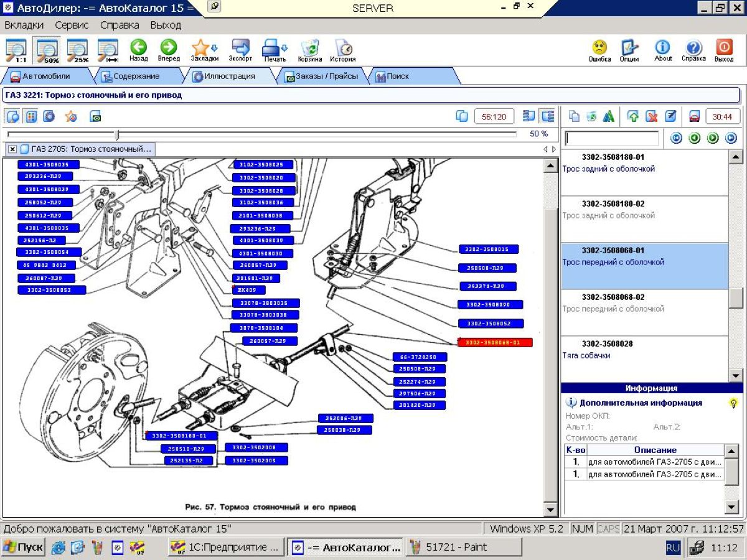Open the Корзина basket

[x=310, y=50]
